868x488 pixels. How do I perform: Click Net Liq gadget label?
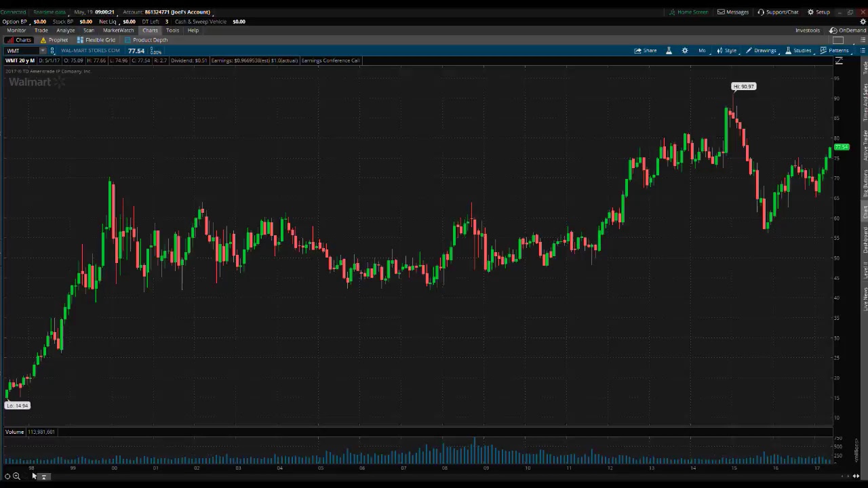tap(107, 22)
